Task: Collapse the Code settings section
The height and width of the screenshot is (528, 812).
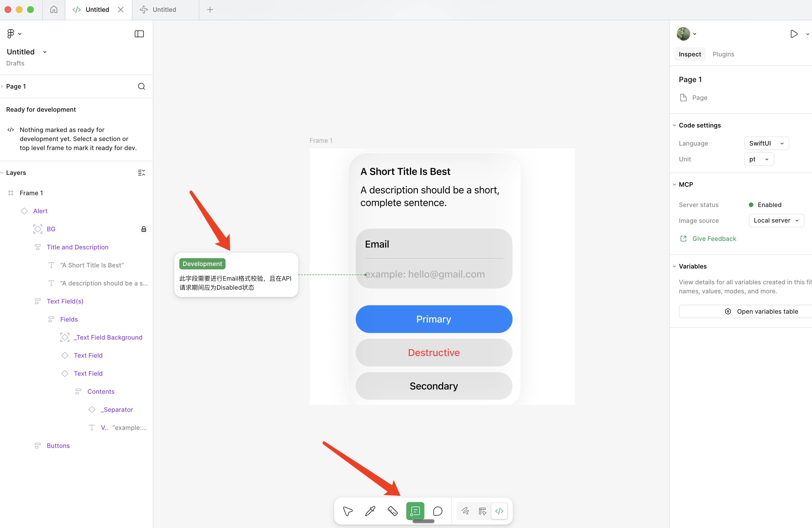Action: tap(674, 125)
